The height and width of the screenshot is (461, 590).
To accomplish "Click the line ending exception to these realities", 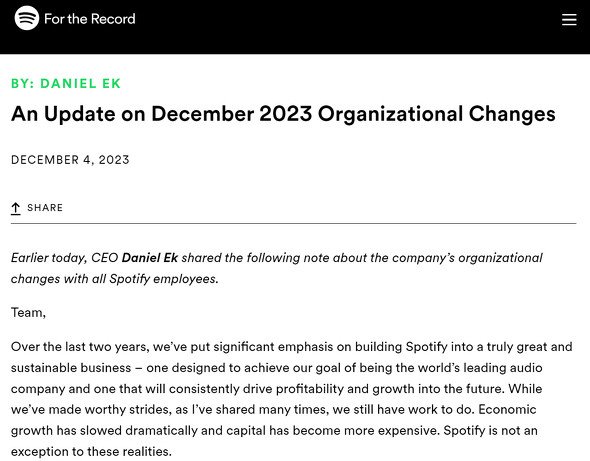I will pos(91,451).
